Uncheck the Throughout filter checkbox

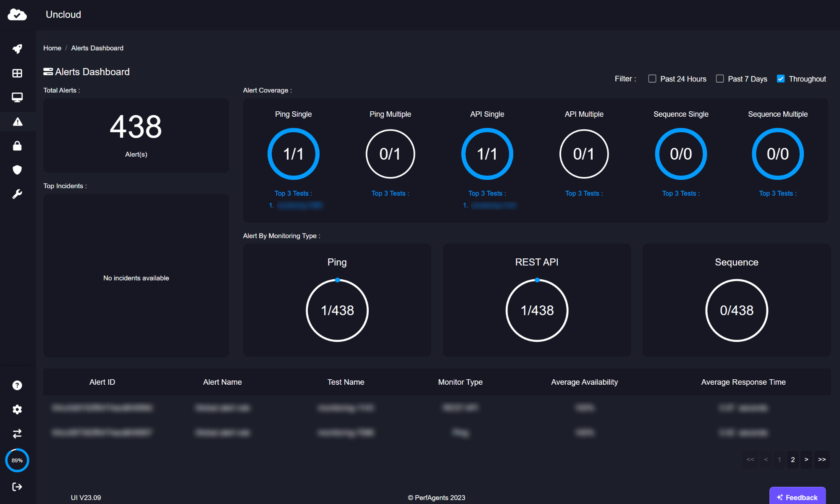pos(781,79)
